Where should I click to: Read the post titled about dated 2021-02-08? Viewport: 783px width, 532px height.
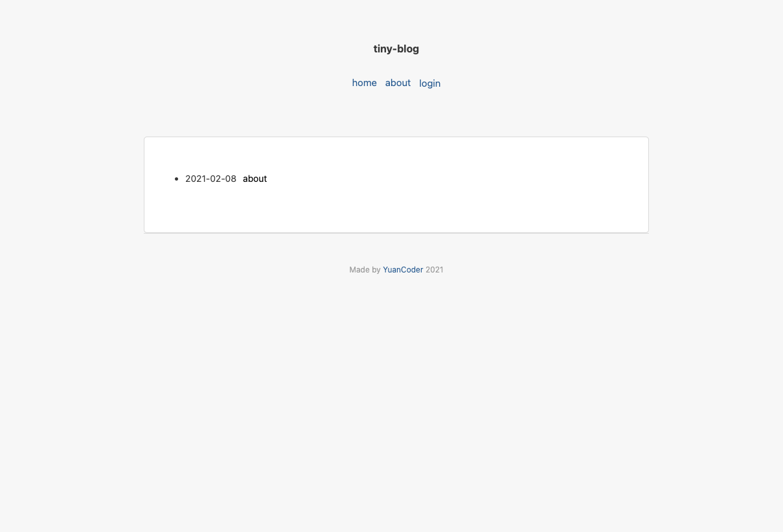click(x=255, y=179)
